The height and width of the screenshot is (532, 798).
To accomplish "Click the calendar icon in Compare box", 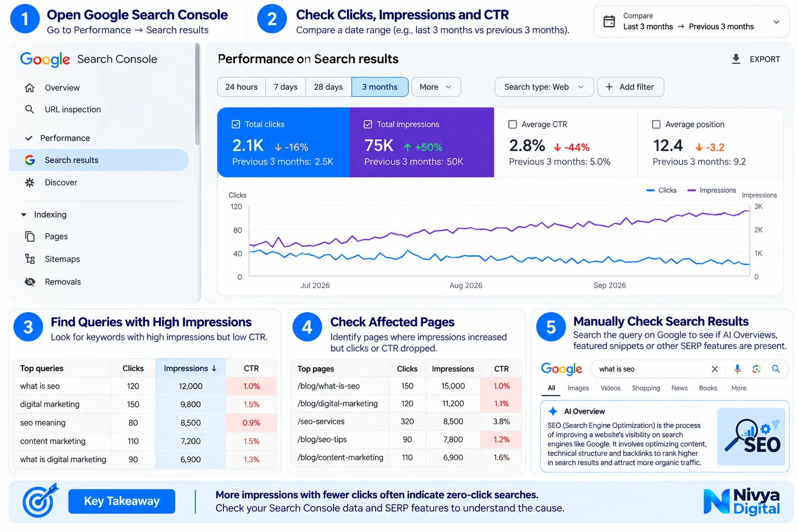I will point(609,21).
